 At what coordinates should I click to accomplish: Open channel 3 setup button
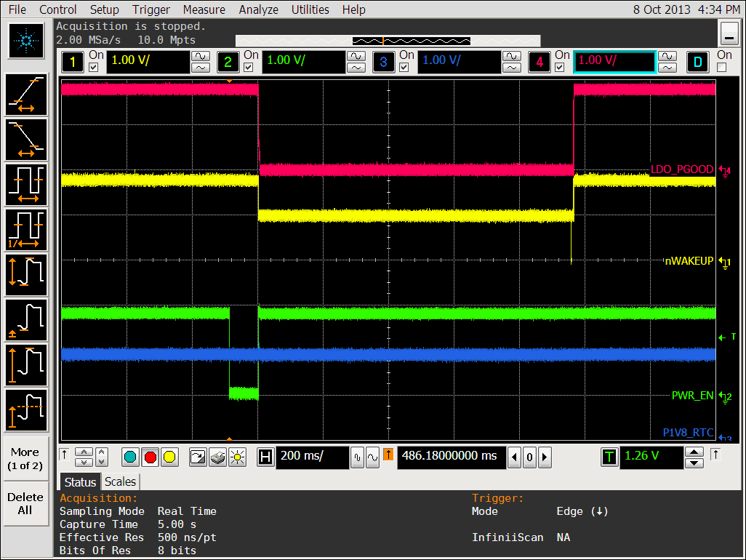(x=383, y=62)
